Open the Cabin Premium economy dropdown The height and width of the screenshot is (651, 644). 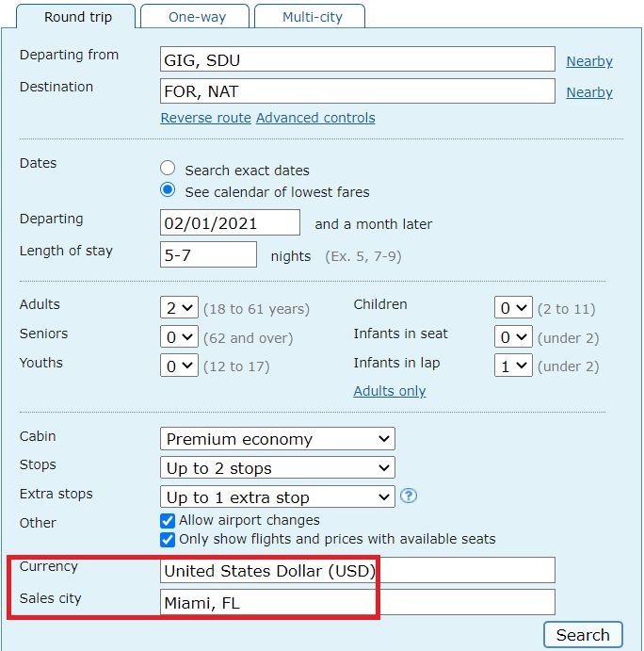click(x=278, y=439)
